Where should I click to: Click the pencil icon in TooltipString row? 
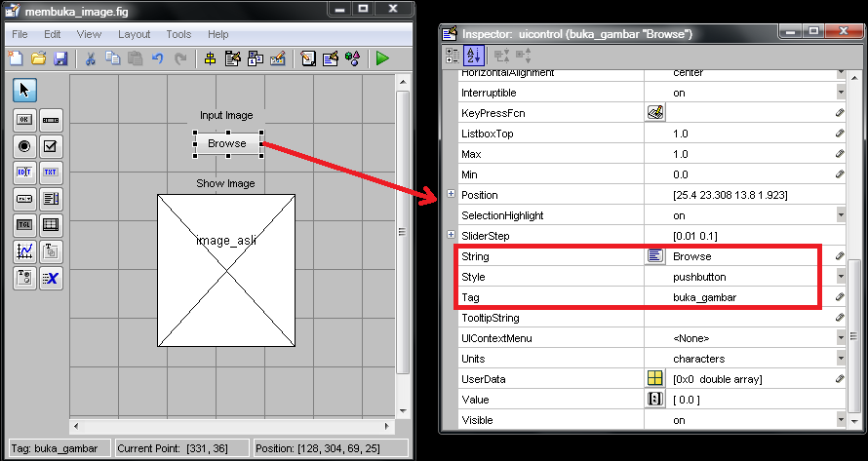point(840,318)
